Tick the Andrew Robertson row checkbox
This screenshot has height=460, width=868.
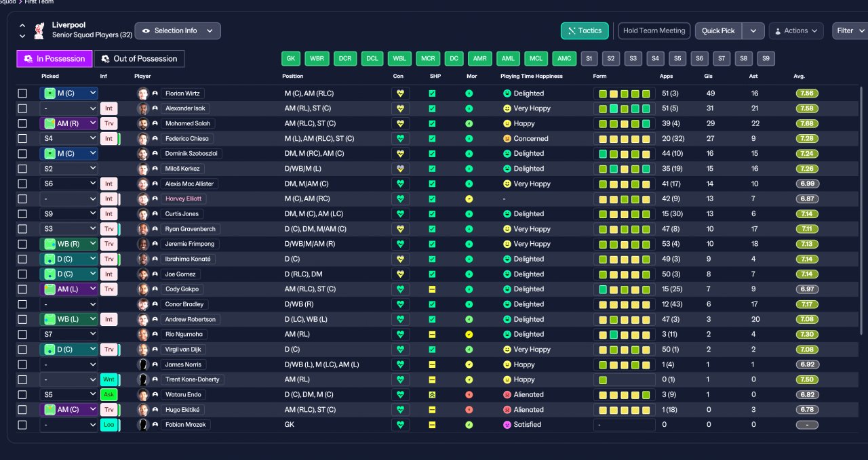tap(22, 319)
